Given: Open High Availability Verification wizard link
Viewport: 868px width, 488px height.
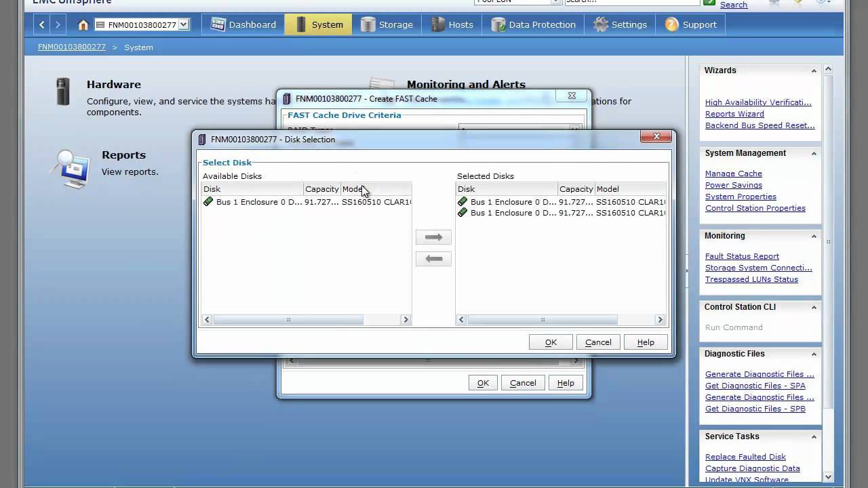Looking at the screenshot, I should 758,102.
